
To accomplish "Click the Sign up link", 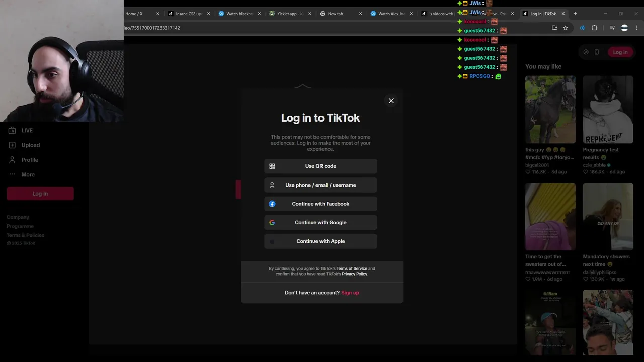I will (350, 293).
